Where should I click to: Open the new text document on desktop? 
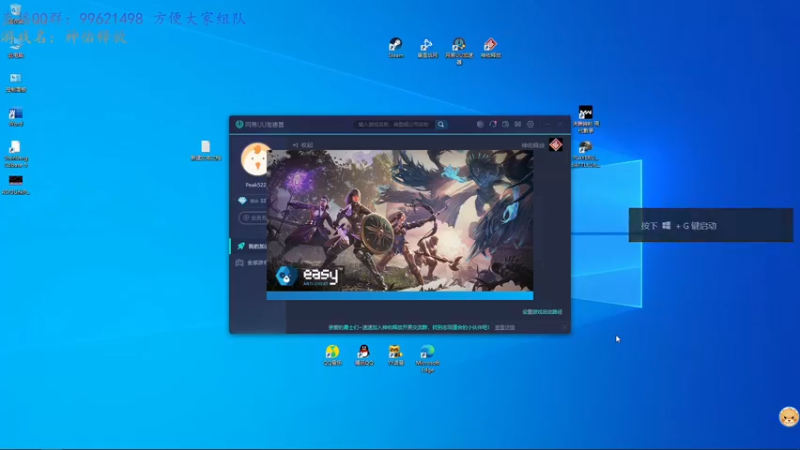206,150
